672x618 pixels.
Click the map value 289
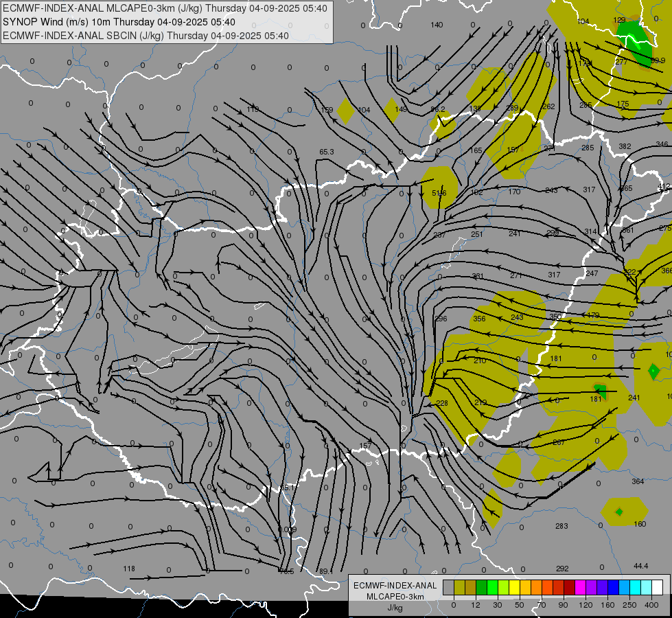[512, 108]
